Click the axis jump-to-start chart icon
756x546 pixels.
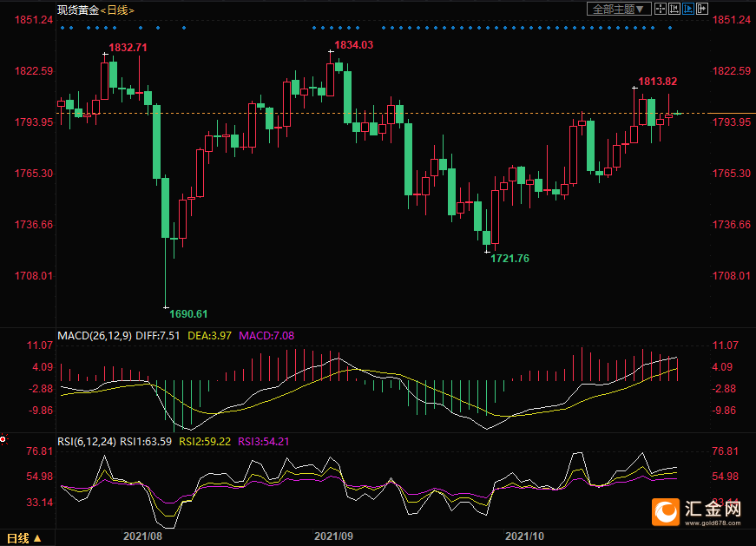coord(674,9)
